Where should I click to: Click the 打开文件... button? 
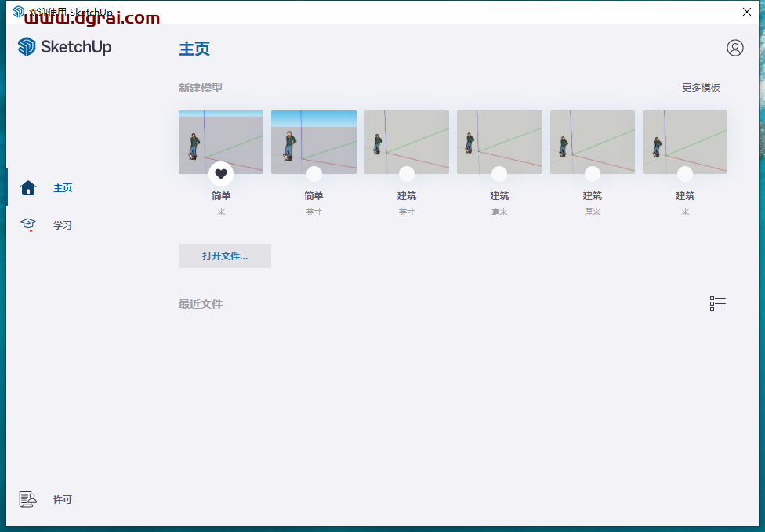pyautogui.click(x=225, y=256)
